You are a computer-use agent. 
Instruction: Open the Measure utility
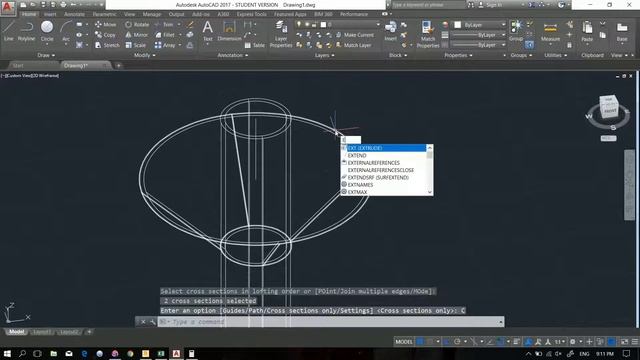point(550,31)
